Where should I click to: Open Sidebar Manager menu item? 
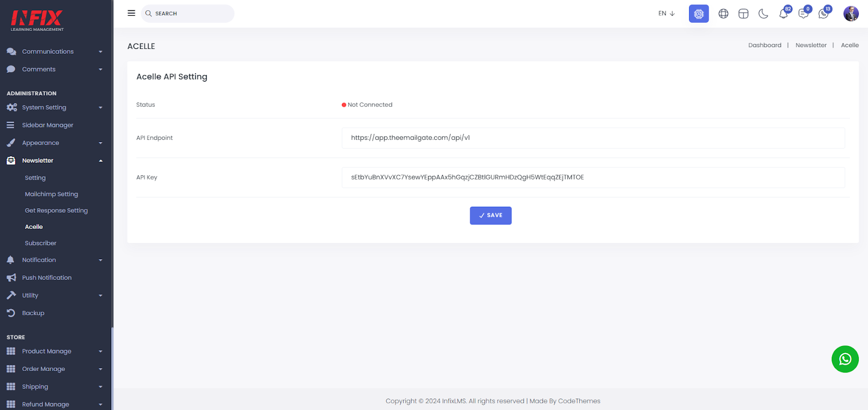pos(48,125)
